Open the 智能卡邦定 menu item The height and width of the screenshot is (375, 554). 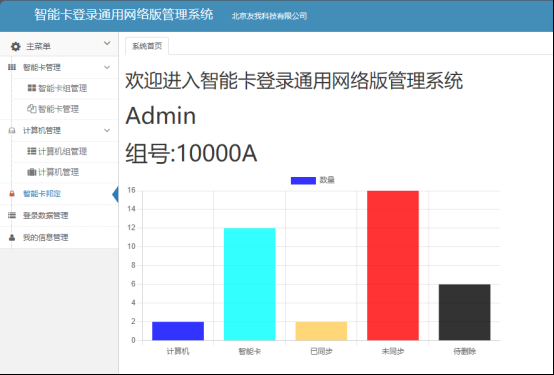pos(42,194)
